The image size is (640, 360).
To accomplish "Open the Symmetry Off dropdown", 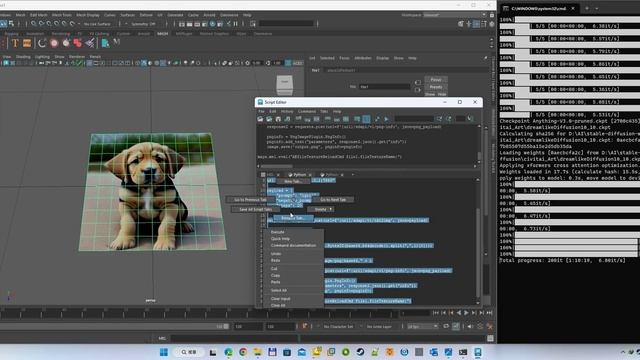I will click(143, 24).
